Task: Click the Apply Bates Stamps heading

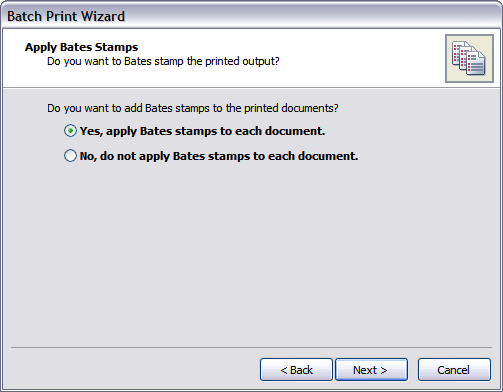Action: [81, 47]
